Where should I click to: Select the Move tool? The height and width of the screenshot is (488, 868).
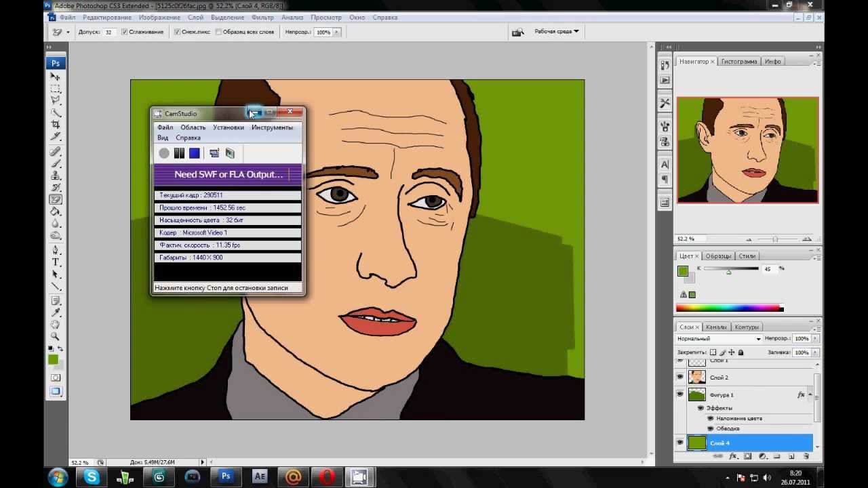[56, 77]
